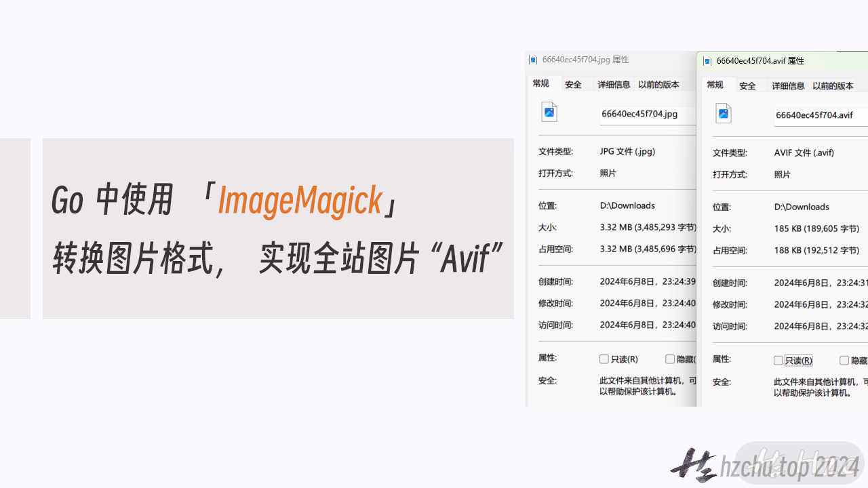Click the 66640ec45f704.jpg filename field
This screenshot has height=488, width=868.
click(648, 115)
